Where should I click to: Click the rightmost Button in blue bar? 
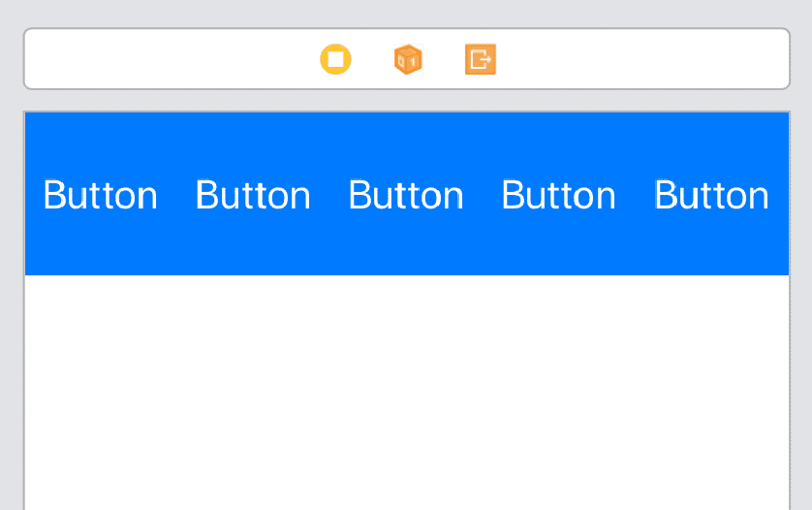pyautogui.click(x=711, y=196)
